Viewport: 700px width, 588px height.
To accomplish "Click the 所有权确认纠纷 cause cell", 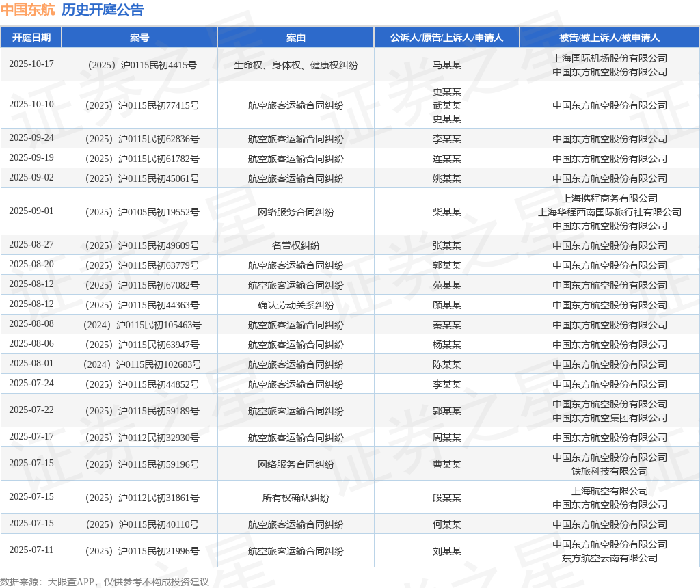I will pyautogui.click(x=295, y=498).
